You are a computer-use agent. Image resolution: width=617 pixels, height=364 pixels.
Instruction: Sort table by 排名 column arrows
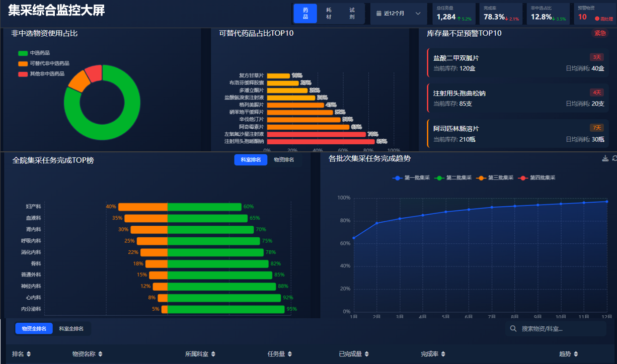tap(29, 354)
